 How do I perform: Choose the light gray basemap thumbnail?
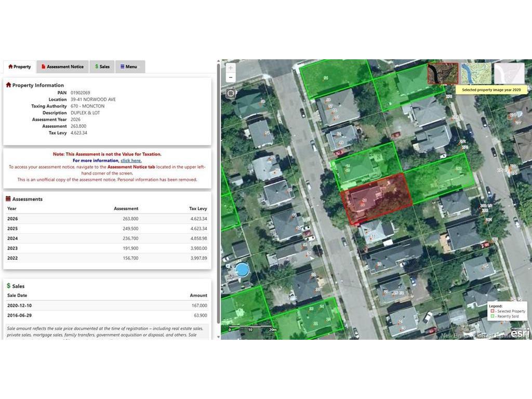point(509,73)
